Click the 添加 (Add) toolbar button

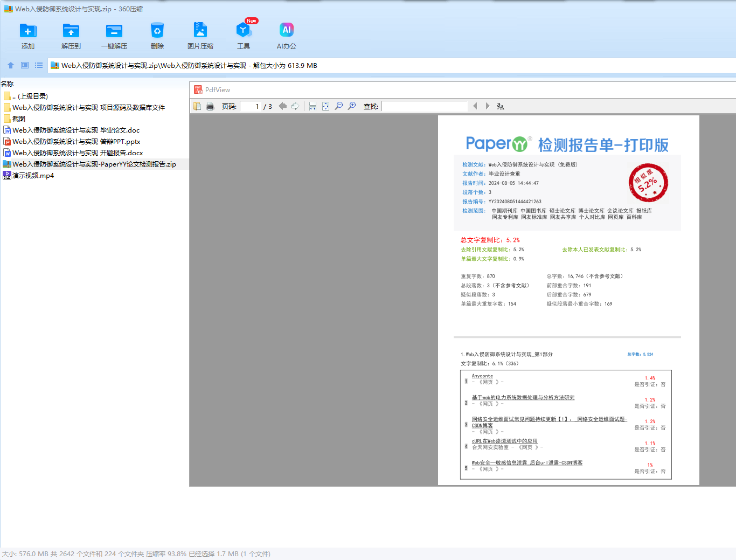[28, 36]
